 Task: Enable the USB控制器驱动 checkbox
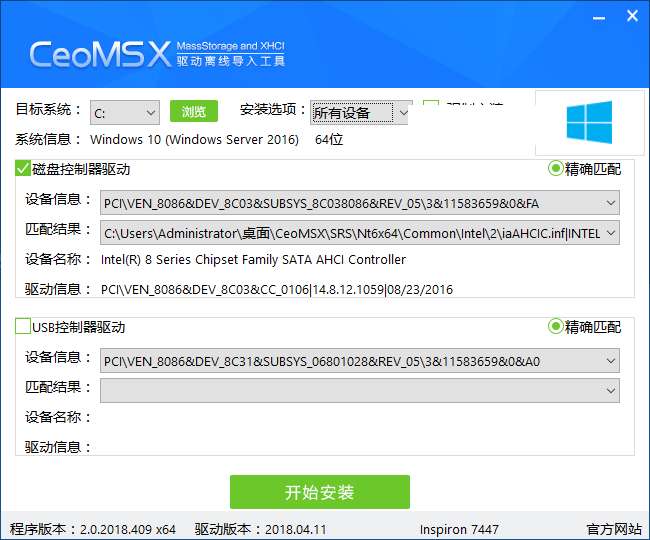click(x=23, y=326)
